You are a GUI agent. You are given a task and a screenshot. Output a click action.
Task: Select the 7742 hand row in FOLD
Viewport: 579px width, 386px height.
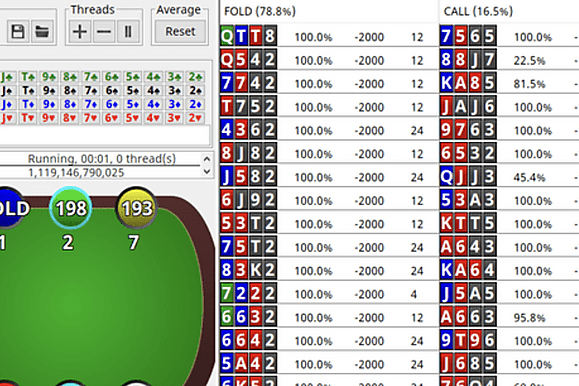coord(329,83)
